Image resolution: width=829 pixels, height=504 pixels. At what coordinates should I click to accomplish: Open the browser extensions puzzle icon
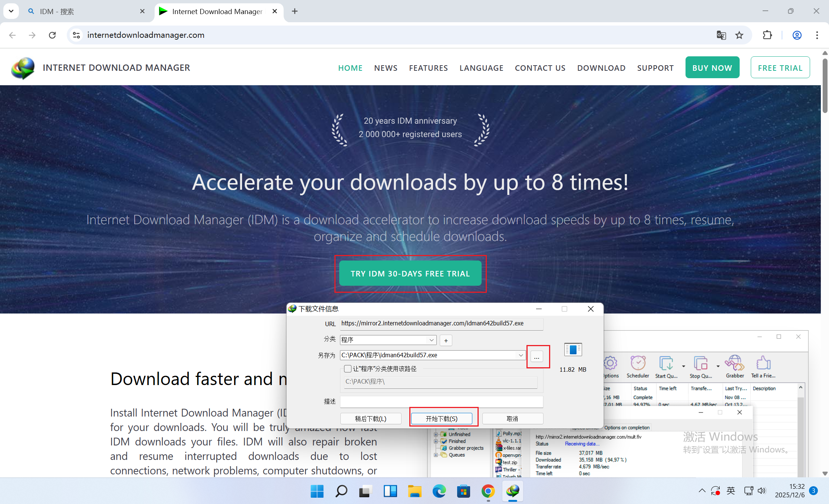pyautogui.click(x=767, y=35)
